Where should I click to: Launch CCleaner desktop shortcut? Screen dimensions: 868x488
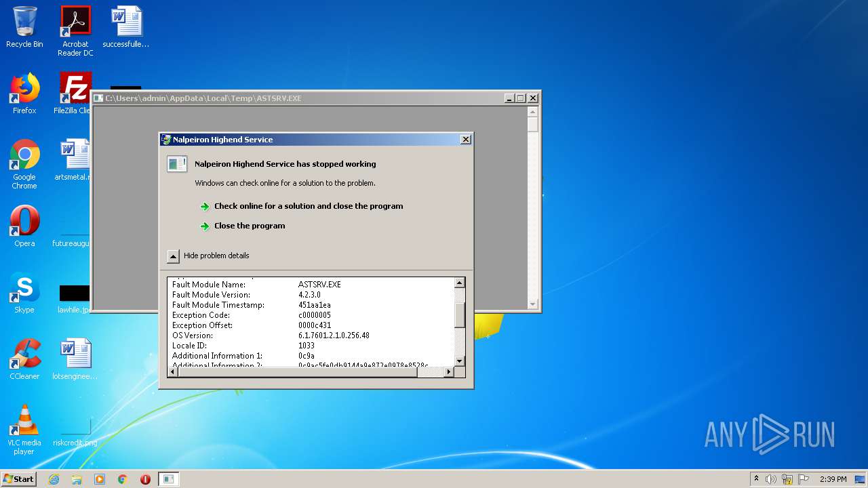[x=24, y=359]
